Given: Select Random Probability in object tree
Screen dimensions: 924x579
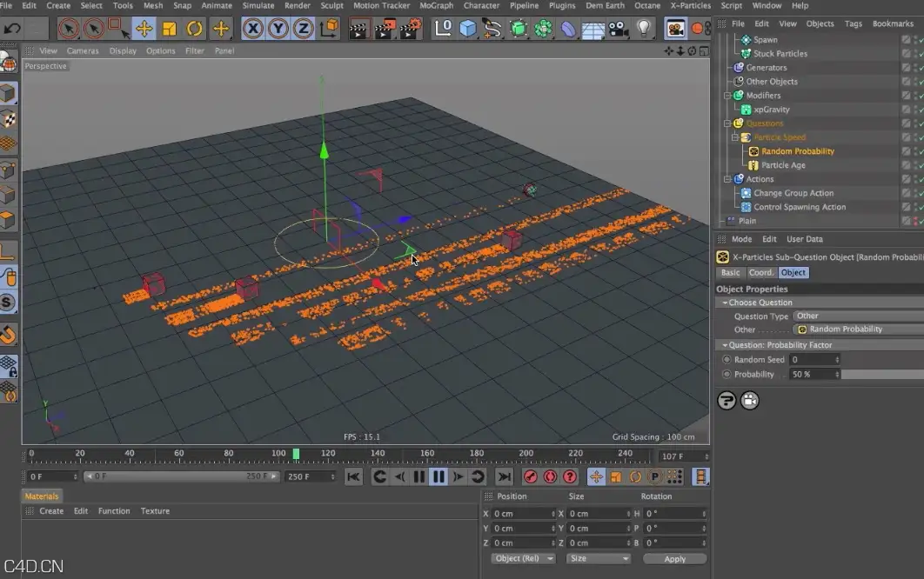Looking at the screenshot, I should (x=797, y=151).
